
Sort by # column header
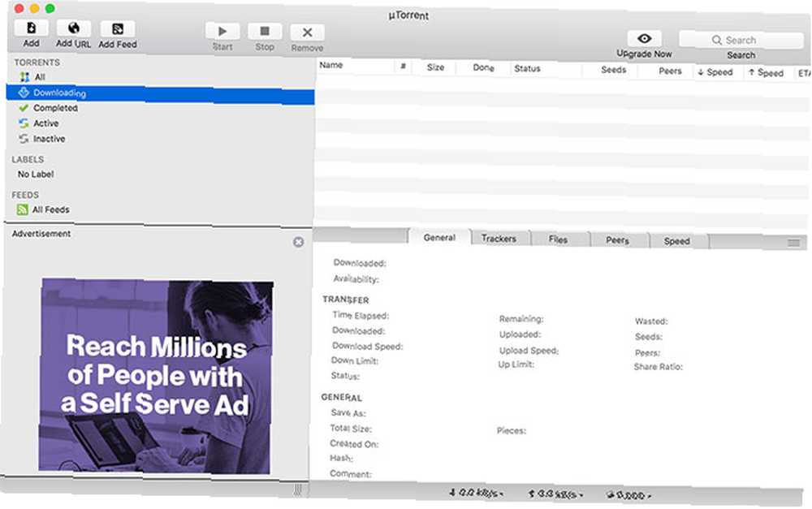(403, 67)
